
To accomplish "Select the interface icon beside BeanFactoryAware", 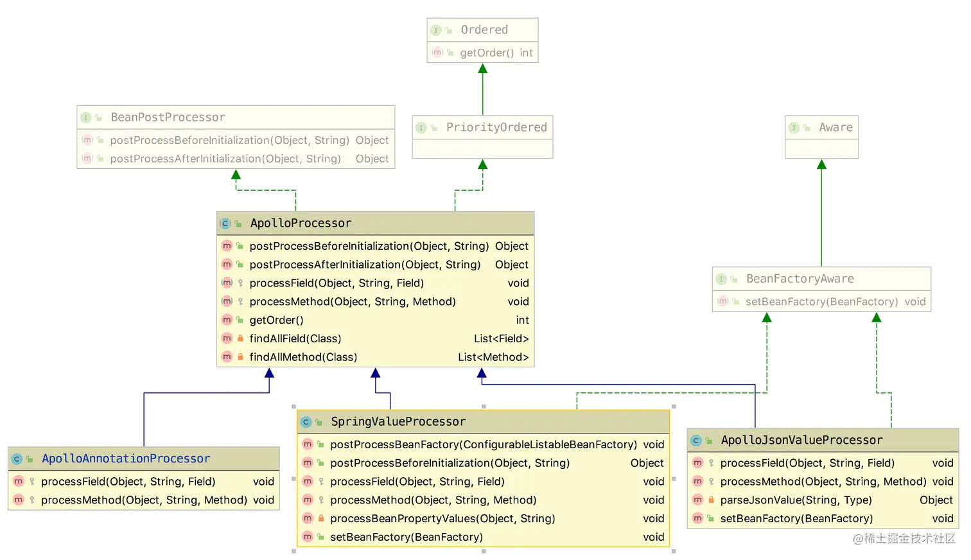I will 721,279.
